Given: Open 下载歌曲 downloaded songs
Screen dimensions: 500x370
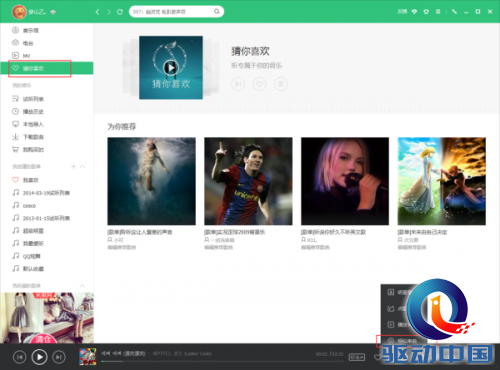Looking at the screenshot, I should pos(28,137).
